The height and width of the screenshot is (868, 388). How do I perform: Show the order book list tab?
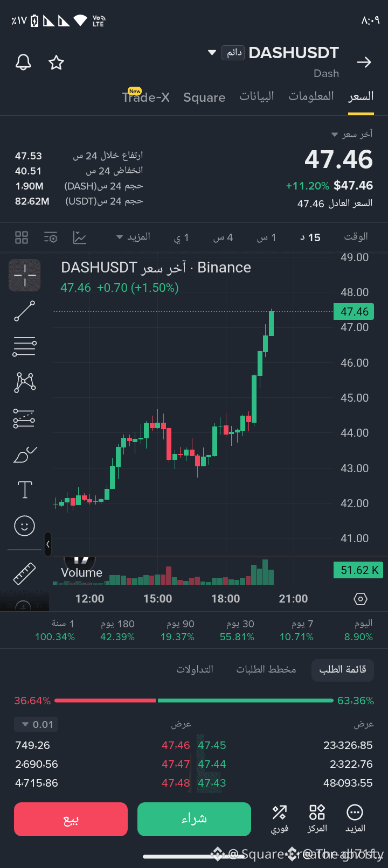[343, 670]
